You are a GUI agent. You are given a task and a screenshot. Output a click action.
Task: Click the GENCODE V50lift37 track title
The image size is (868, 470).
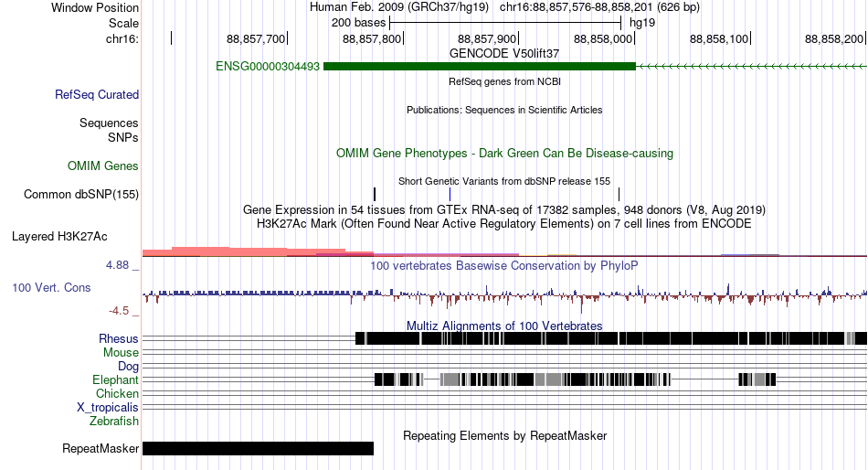coord(504,54)
